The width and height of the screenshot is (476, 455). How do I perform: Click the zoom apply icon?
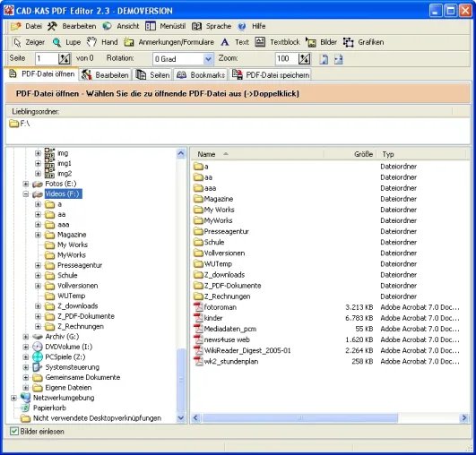[305, 58]
